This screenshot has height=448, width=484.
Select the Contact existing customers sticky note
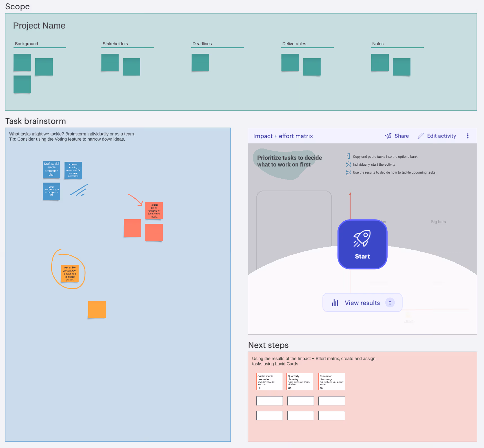click(73, 170)
